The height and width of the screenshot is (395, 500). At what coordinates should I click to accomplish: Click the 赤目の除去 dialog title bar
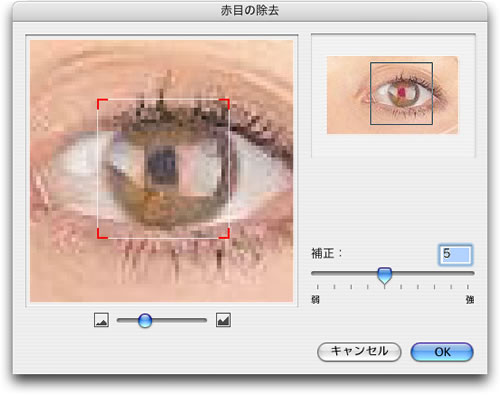[x=250, y=11]
